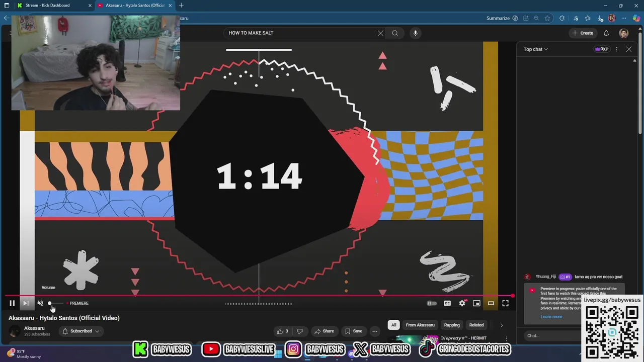
Task: Open the Copilot sidebar icon
Action: point(636,18)
